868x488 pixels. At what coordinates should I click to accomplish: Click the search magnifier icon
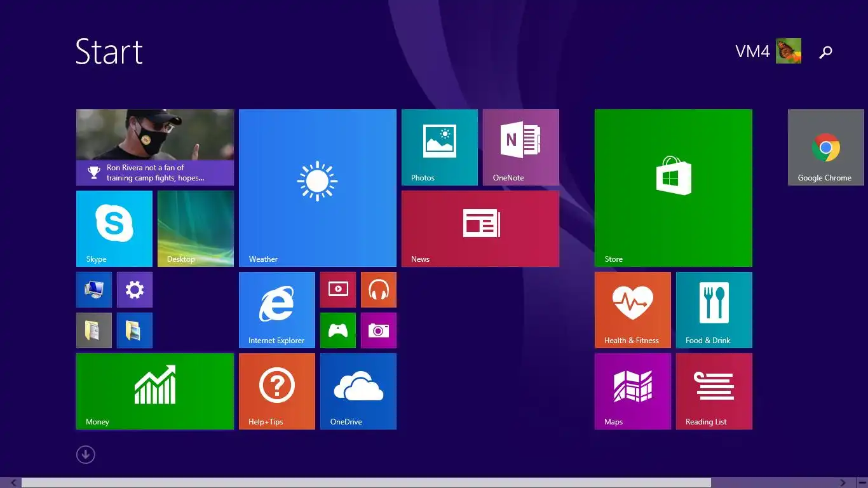pos(825,52)
